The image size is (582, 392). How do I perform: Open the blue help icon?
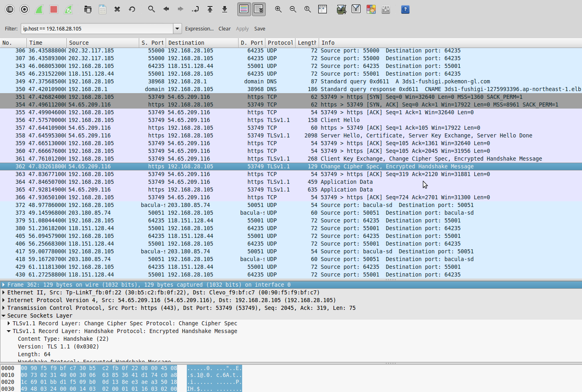[405, 9]
